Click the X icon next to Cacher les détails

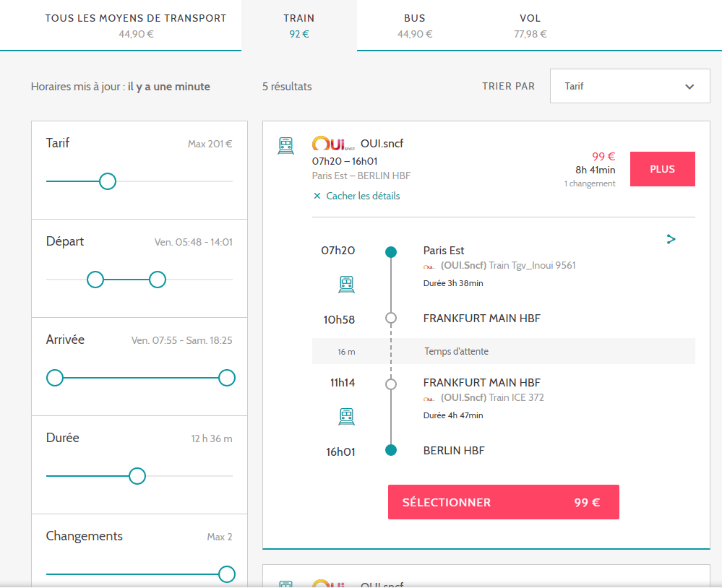[317, 196]
